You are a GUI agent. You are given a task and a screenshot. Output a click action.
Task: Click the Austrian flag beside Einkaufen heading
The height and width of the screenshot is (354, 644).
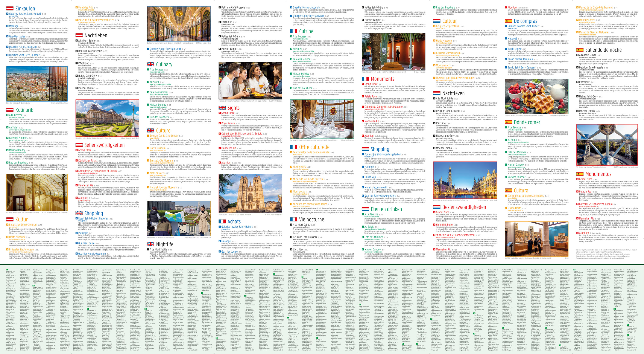10,9
